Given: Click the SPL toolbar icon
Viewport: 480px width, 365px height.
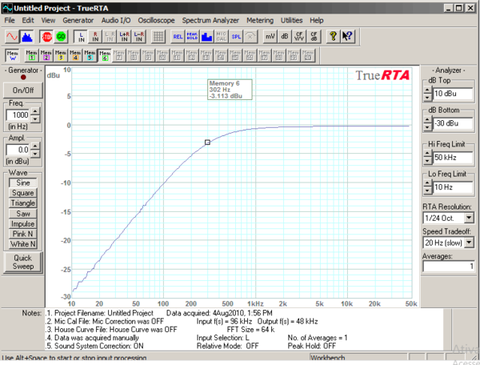Looking at the screenshot, I should (x=236, y=37).
